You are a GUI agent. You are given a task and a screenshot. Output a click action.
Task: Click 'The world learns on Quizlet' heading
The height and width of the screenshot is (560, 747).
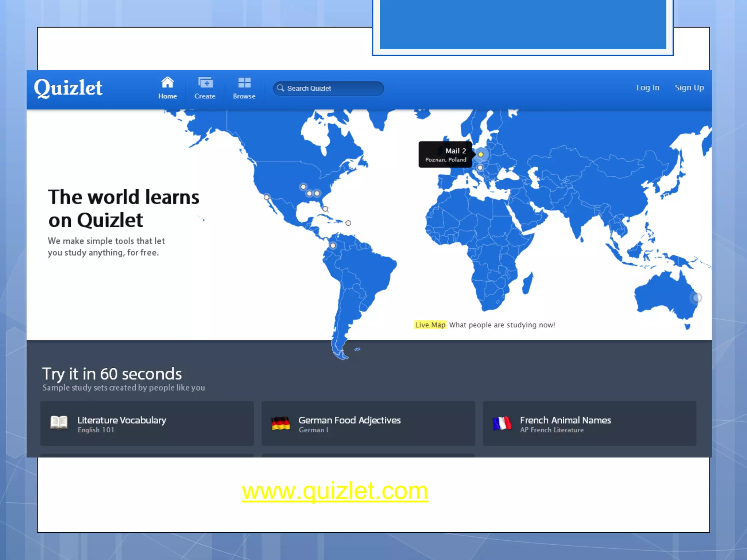124,208
